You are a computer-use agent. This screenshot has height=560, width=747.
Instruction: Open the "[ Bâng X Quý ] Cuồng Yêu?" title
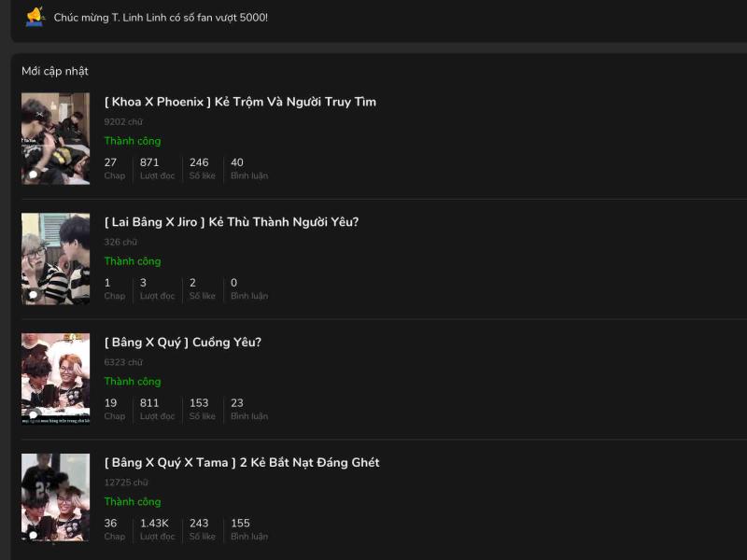point(183,343)
